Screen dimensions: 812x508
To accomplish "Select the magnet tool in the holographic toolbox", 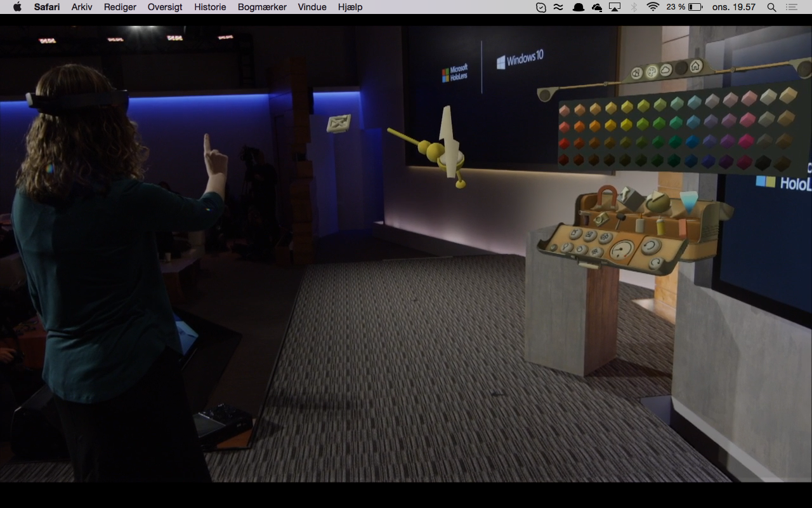I will coord(607,196).
